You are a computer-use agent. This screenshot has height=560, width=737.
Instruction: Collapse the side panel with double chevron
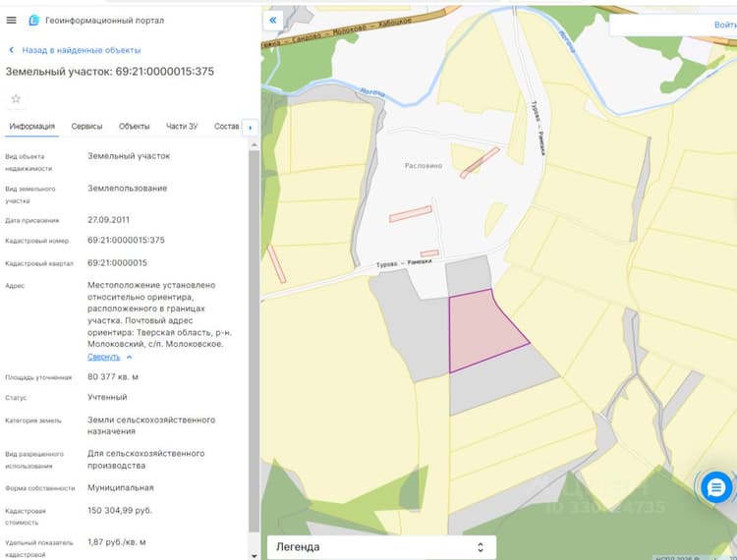coord(273,21)
